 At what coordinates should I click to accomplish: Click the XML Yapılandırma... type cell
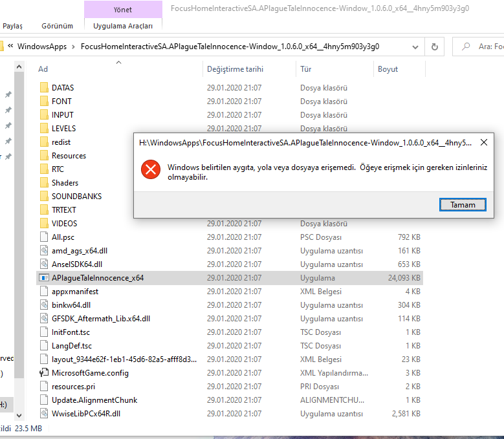click(x=334, y=373)
